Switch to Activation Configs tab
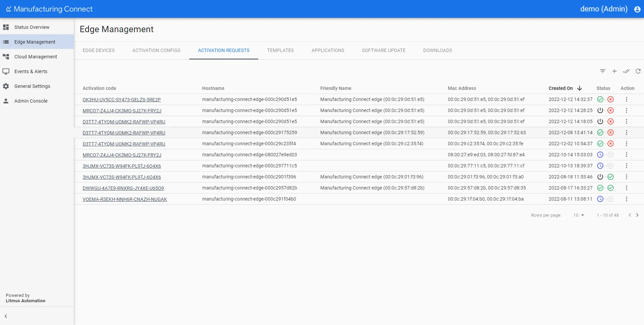This screenshot has width=644, height=325. pos(156,50)
